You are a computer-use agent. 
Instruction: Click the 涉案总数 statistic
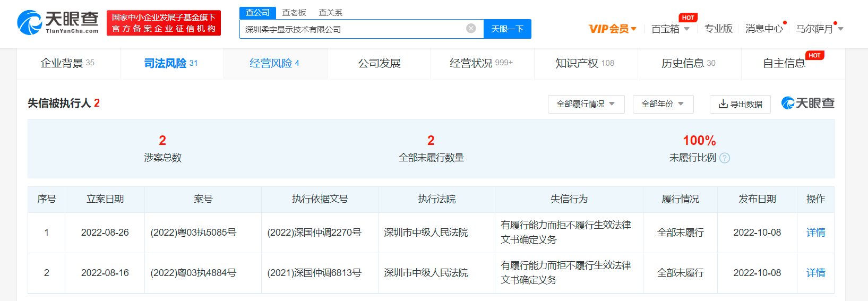tap(162, 149)
